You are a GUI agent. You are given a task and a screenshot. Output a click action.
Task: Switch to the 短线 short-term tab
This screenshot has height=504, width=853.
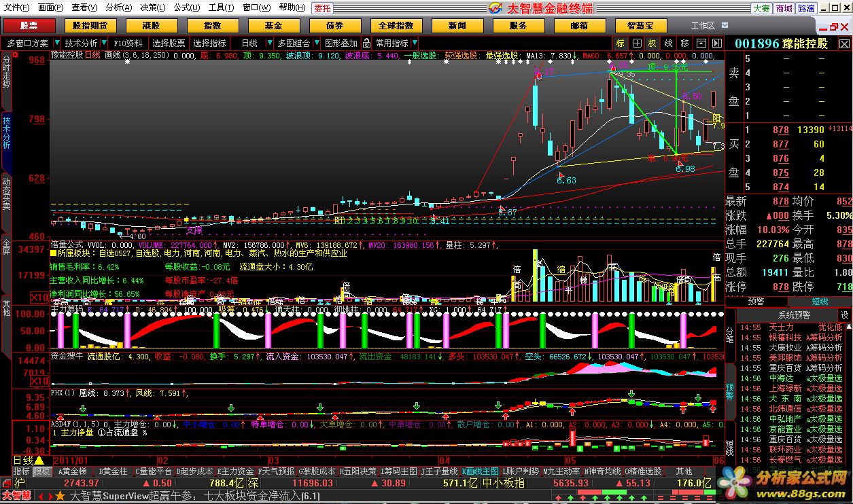820,302
